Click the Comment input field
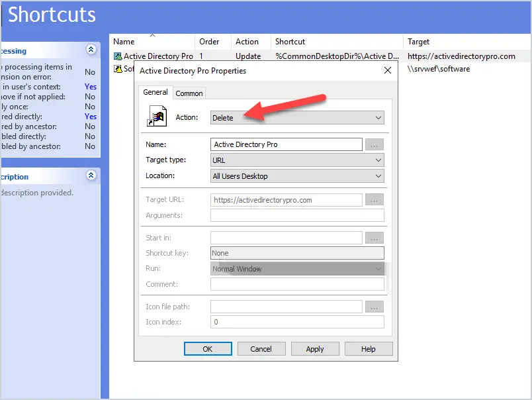Screen dimensions: 532x400 297,284
